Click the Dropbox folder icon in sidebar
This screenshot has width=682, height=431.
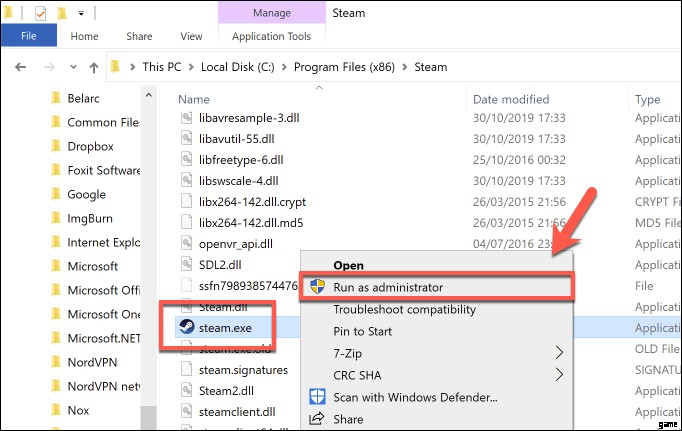coord(57,145)
